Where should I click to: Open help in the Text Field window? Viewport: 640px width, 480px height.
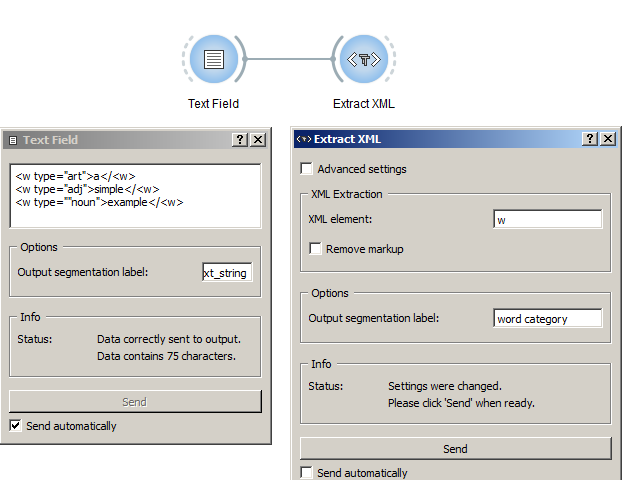240,140
